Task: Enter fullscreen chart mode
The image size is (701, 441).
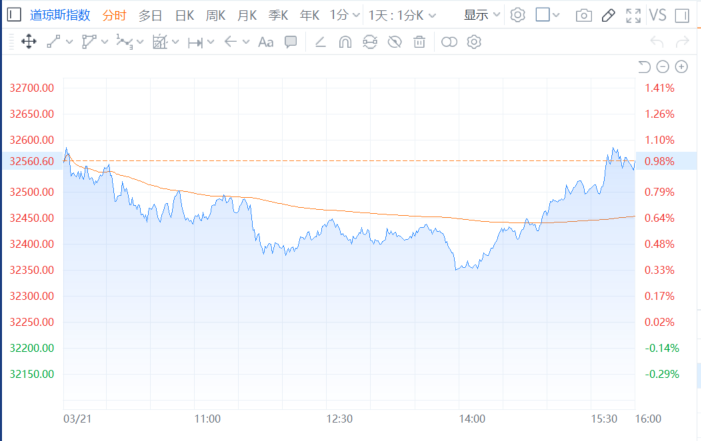Action: [632, 15]
